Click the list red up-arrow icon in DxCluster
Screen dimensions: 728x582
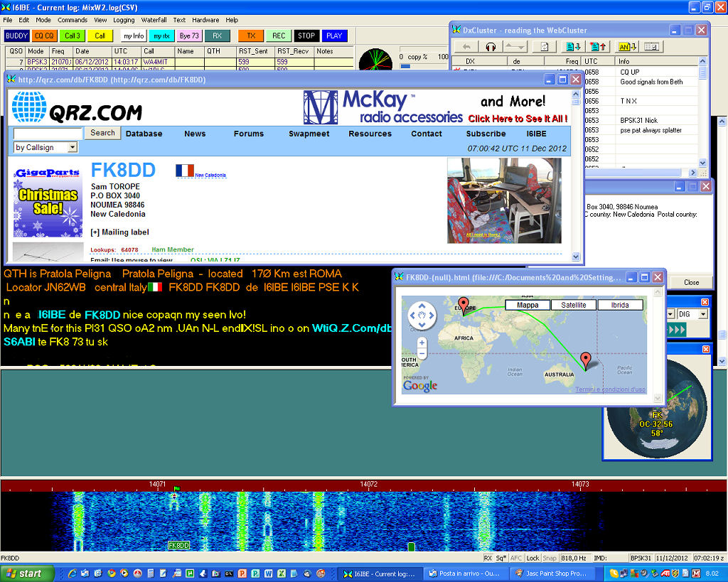(x=598, y=46)
